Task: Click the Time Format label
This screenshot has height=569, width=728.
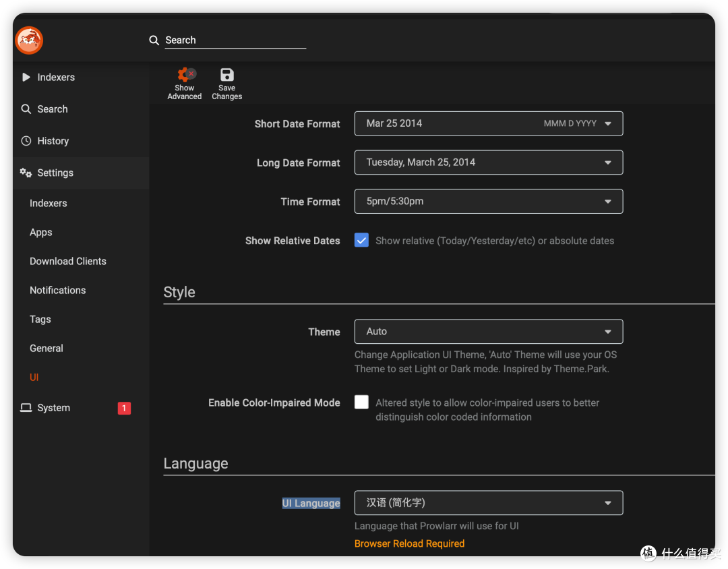Action: [310, 202]
